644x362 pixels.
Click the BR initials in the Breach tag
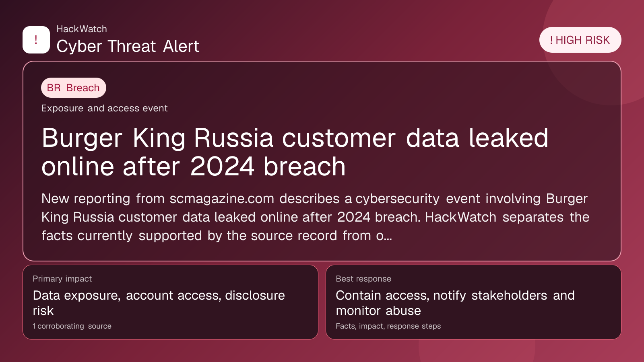(x=54, y=88)
